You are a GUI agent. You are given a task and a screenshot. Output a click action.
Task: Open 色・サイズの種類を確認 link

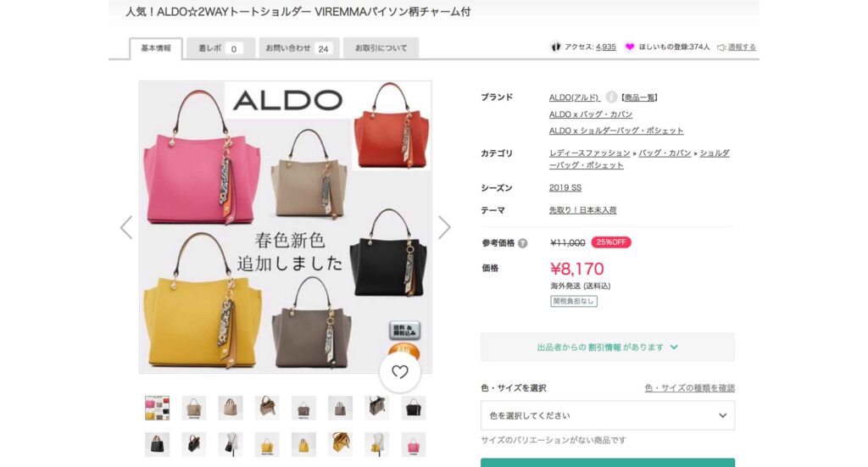click(x=690, y=388)
